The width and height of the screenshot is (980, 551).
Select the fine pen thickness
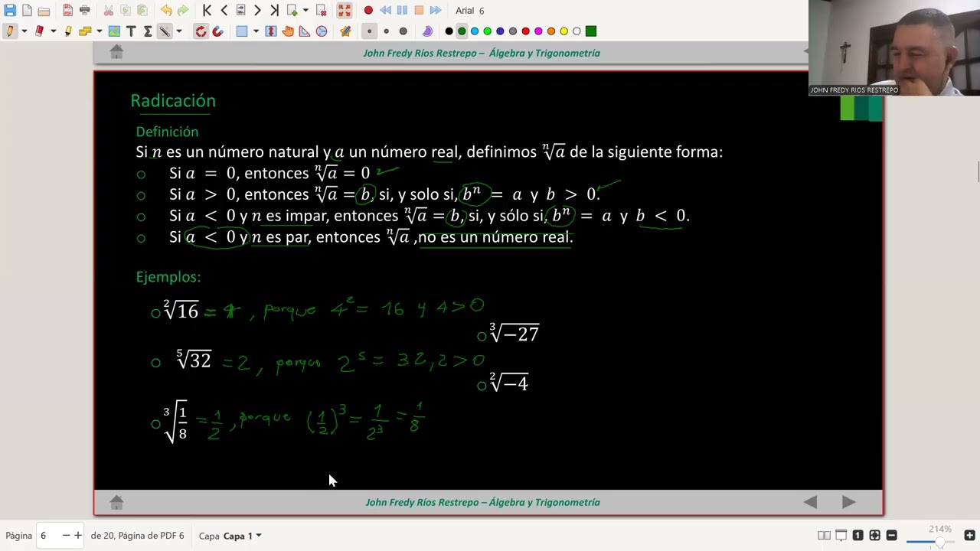(x=369, y=31)
